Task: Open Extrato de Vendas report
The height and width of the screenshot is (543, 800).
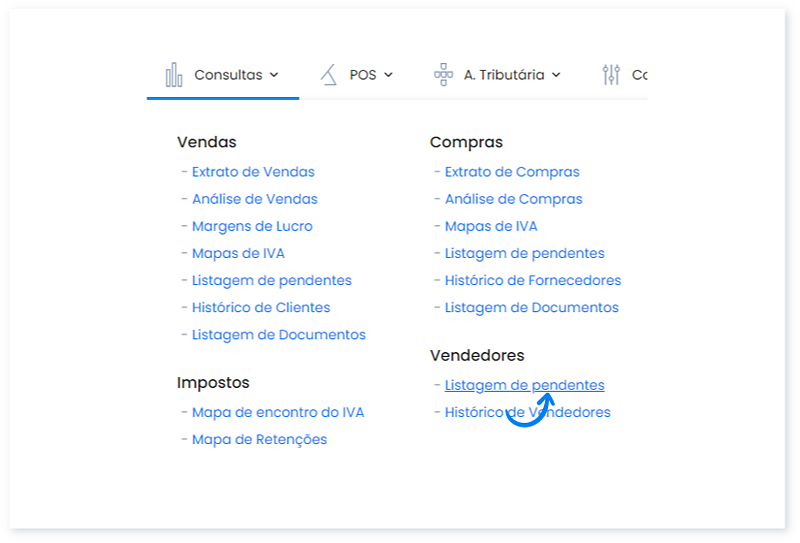Action: (253, 172)
